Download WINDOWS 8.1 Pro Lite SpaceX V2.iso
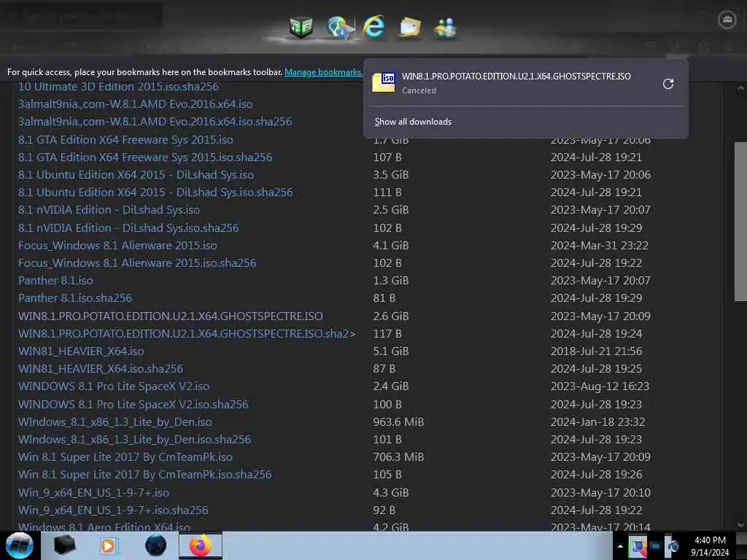Viewport: 747px width, 560px height. point(114,386)
